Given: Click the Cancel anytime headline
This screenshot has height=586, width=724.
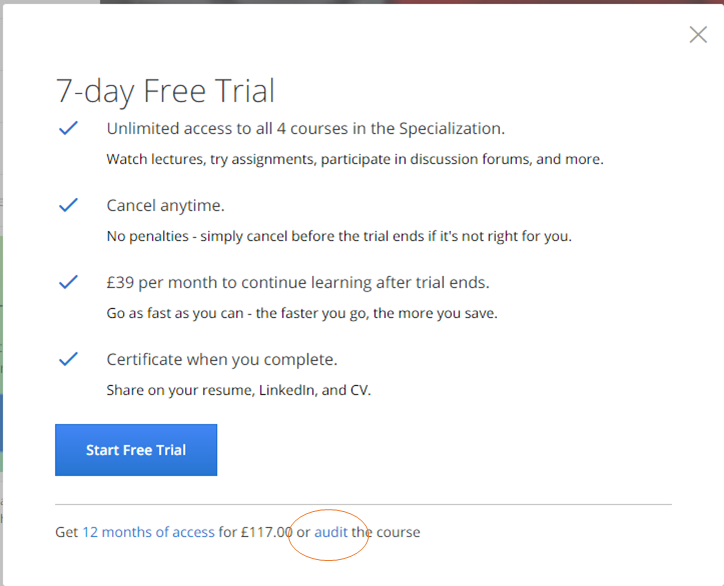Looking at the screenshot, I should click(165, 205).
